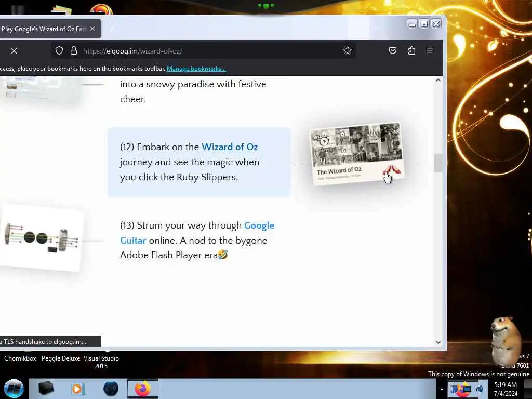Follow the Wizard of Oz link
The width and height of the screenshot is (532, 399).
pyautogui.click(x=229, y=147)
